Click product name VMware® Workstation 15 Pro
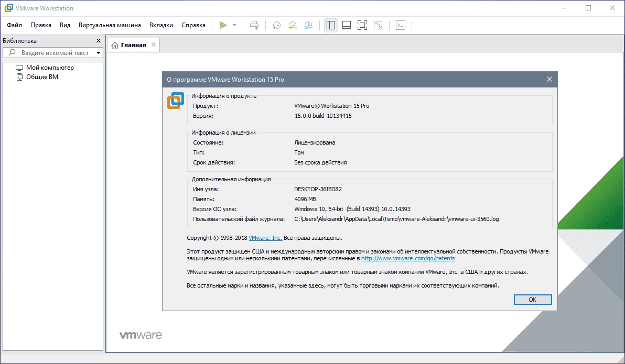Screen dimensions: 625x364 pos(331,106)
